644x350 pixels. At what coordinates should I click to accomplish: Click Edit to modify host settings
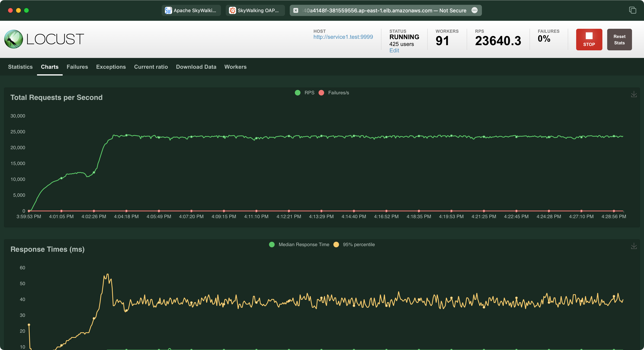tap(394, 50)
